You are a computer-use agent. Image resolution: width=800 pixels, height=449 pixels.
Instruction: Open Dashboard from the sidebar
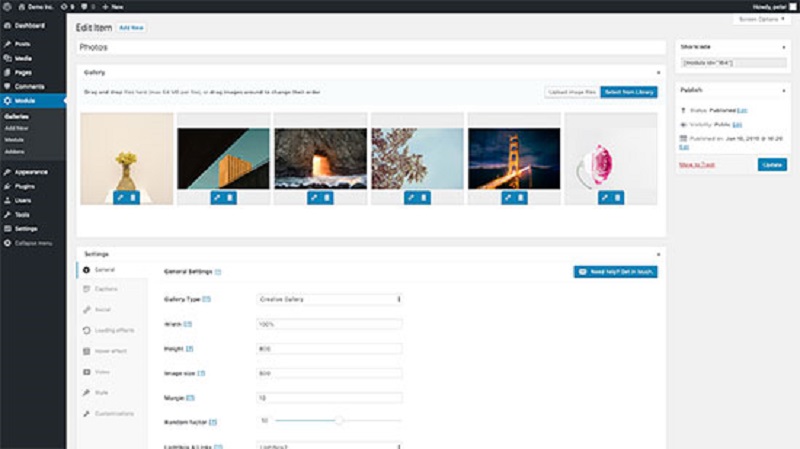tap(28, 25)
